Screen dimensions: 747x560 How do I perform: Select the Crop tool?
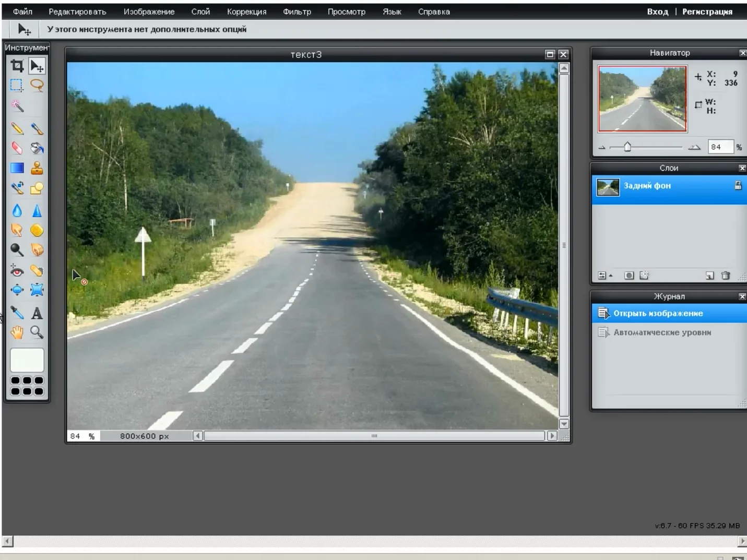[17, 66]
